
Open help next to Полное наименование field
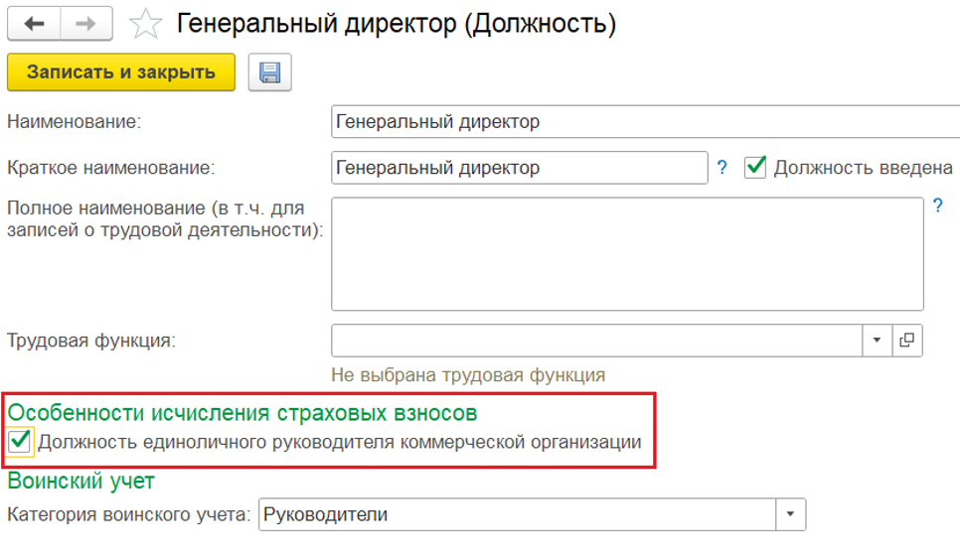(937, 207)
